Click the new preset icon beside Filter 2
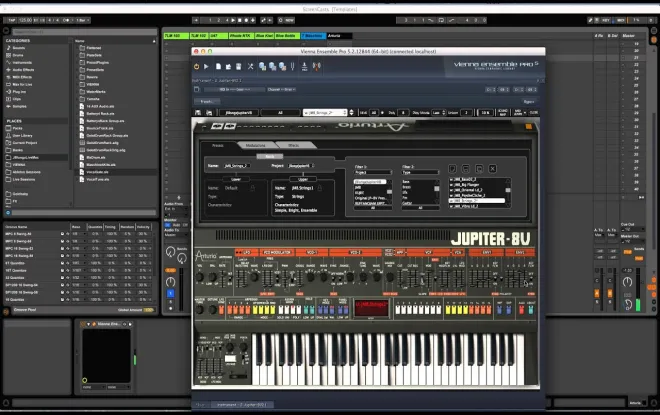The width and height of the screenshot is (660, 415). (x=452, y=169)
